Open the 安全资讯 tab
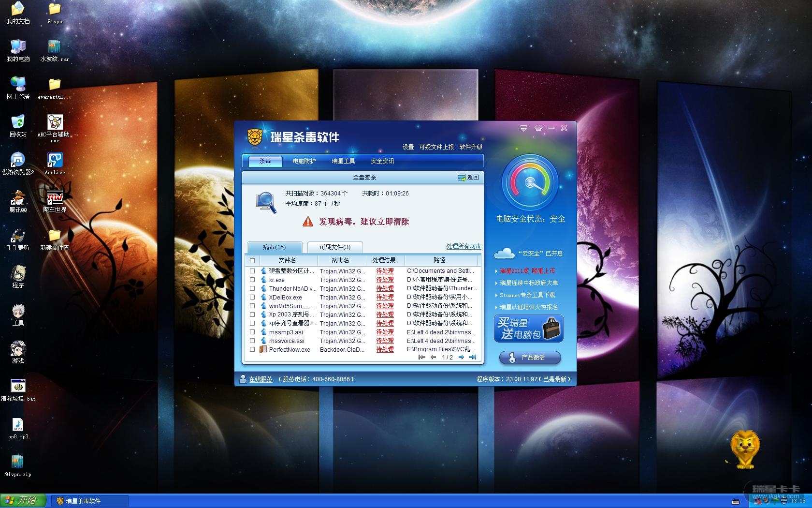 [x=383, y=161]
